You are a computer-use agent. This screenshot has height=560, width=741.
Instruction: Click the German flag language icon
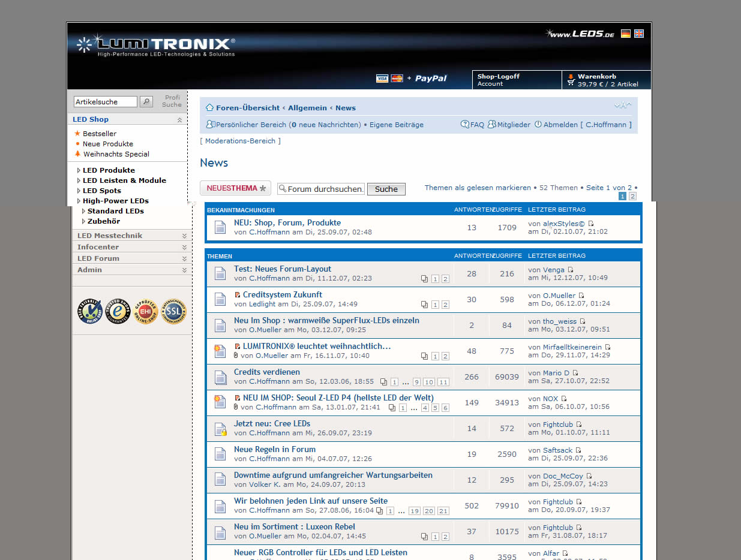pos(626,34)
